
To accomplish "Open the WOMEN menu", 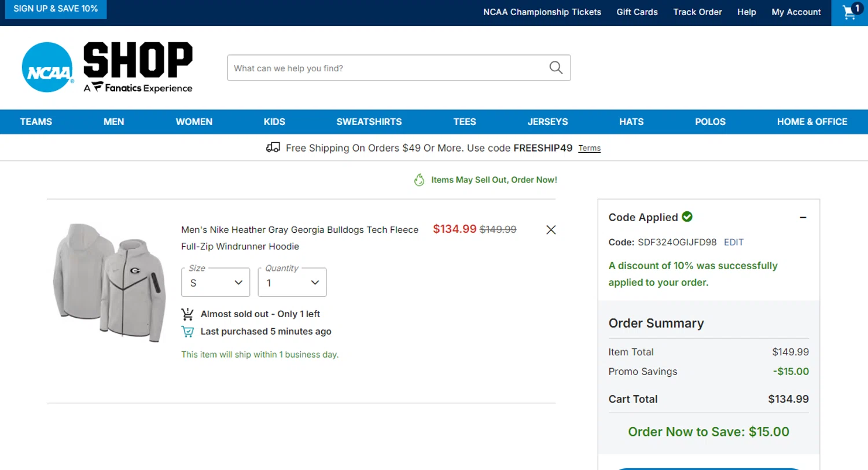I will (x=194, y=122).
